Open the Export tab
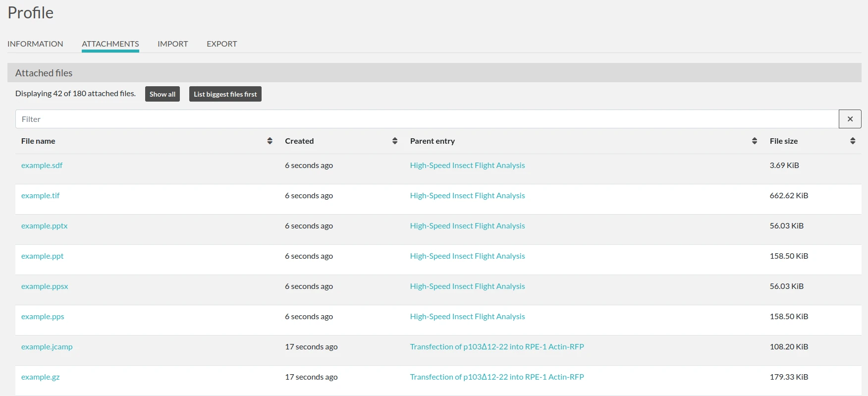The height and width of the screenshot is (396, 868). 221,44
